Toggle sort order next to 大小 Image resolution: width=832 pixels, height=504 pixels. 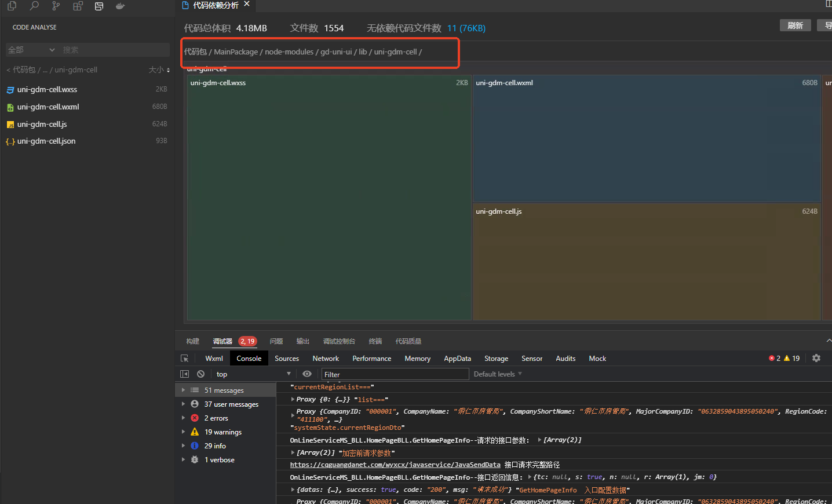click(168, 70)
